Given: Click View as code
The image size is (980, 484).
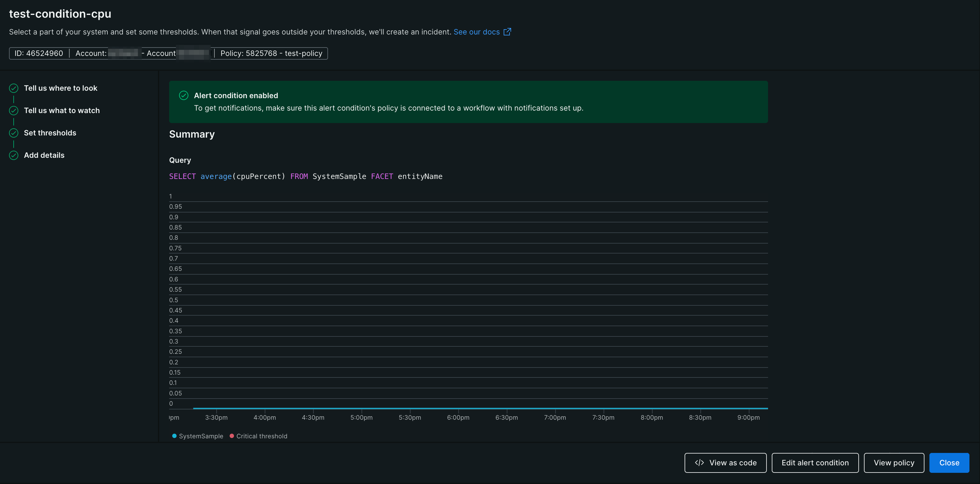Looking at the screenshot, I should 725,463.
